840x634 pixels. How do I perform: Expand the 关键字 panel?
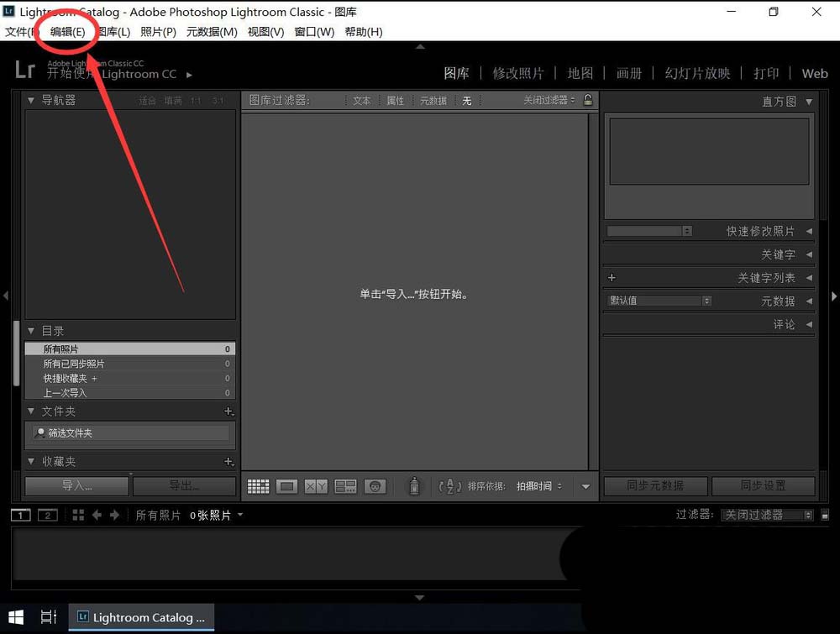point(809,254)
